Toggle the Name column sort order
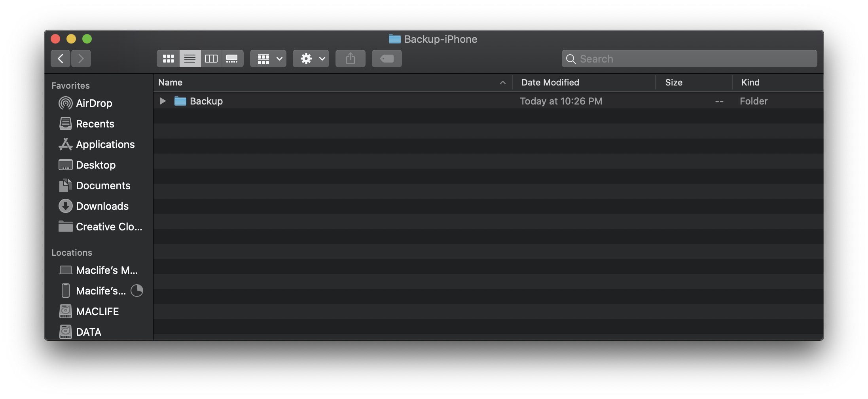868x399 pixels. pyautogui.click(x=170, y=82)
